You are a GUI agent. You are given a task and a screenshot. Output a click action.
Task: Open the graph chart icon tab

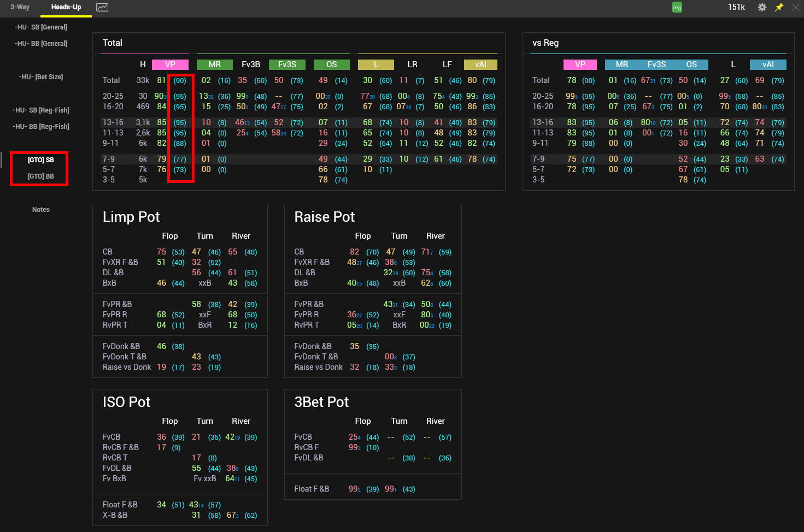point(102,7)
